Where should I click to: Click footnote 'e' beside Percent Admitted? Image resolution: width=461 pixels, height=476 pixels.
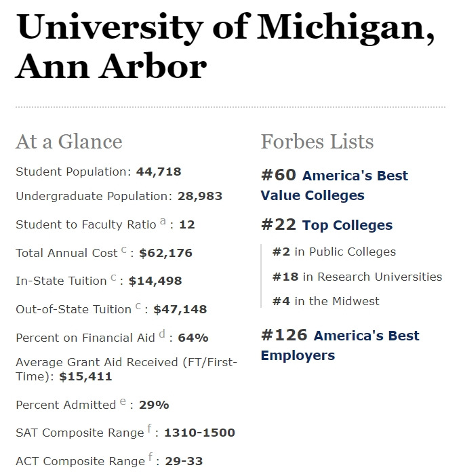click(123, 401)
